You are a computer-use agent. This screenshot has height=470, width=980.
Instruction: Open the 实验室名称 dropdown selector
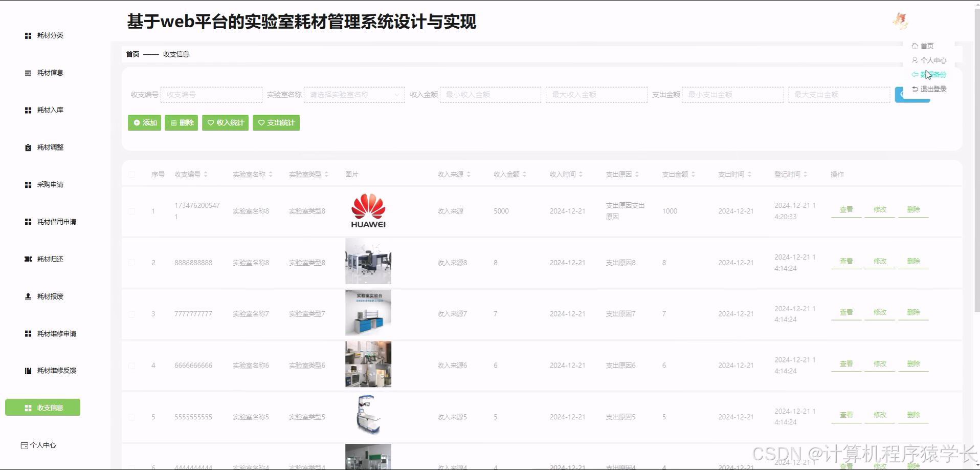click(x=354, y=95)
